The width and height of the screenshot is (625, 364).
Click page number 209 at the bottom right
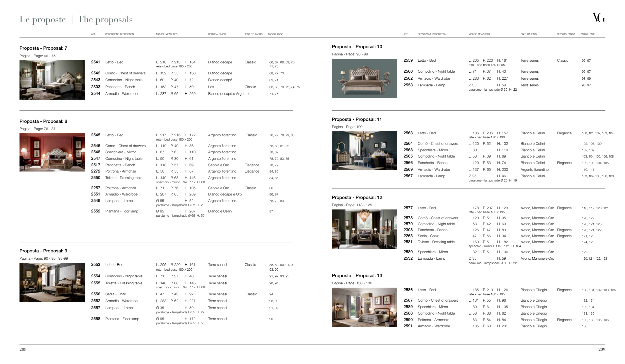click(601, 349)
